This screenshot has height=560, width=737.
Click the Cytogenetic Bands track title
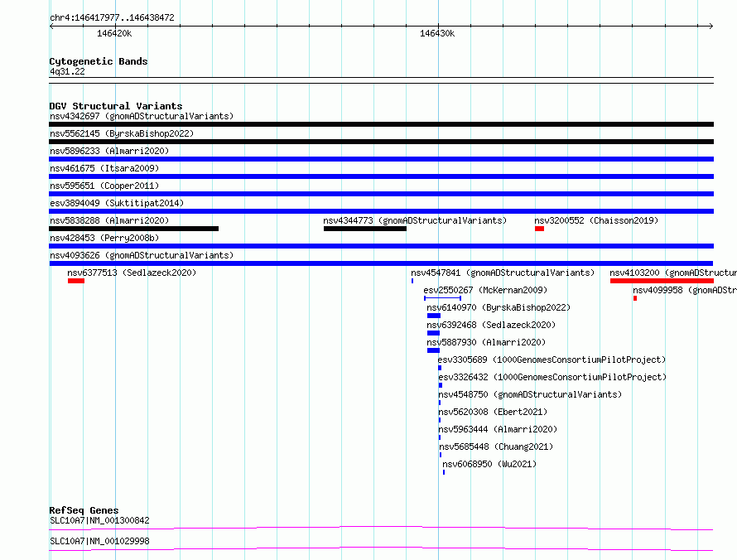tap(99, 61)
